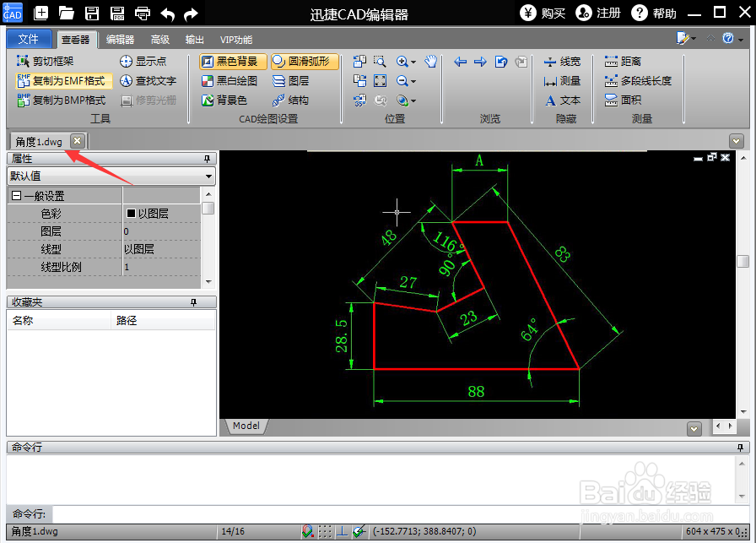Select the Model layout tab
The width and height of the screenshot is (756, 543).
(x=246, y=426)
